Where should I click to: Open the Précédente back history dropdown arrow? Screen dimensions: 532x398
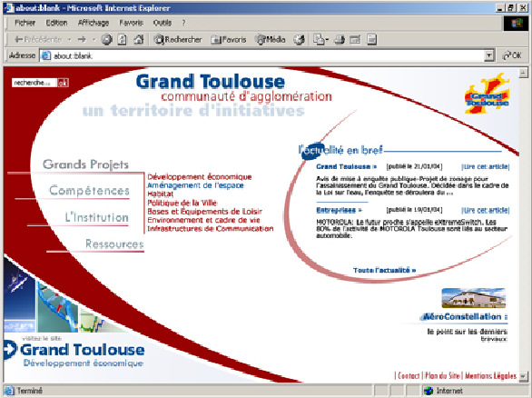pos(69,40)
